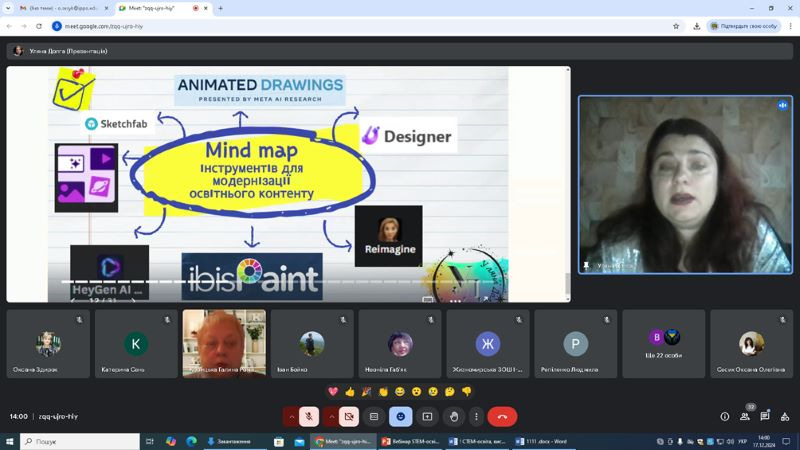Image resolution: width=800 pixels, height=450 pixels.
Task: Send the laughing face reaction
Action: [399, 392]
